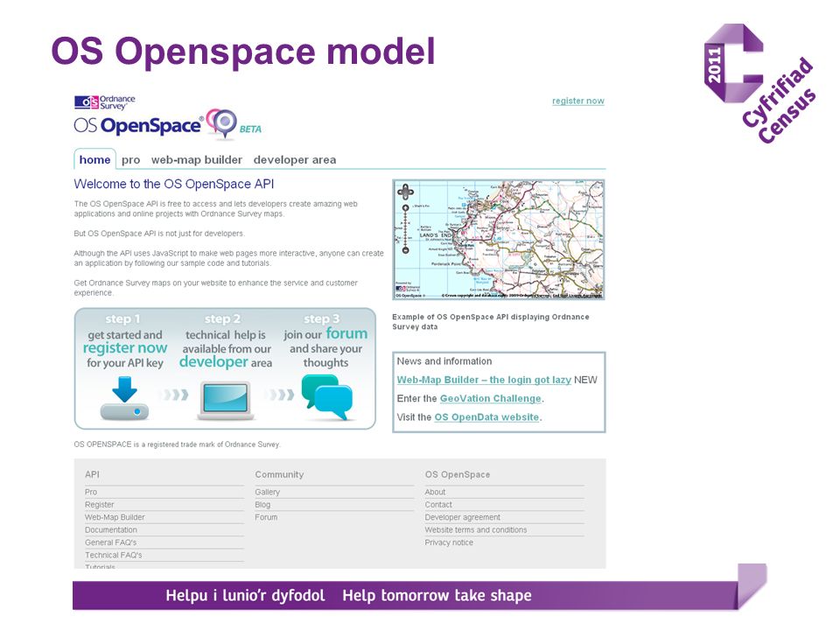
Task: Click the Help tomorrow take shape banner text
Action: click(x=437, y=596)
